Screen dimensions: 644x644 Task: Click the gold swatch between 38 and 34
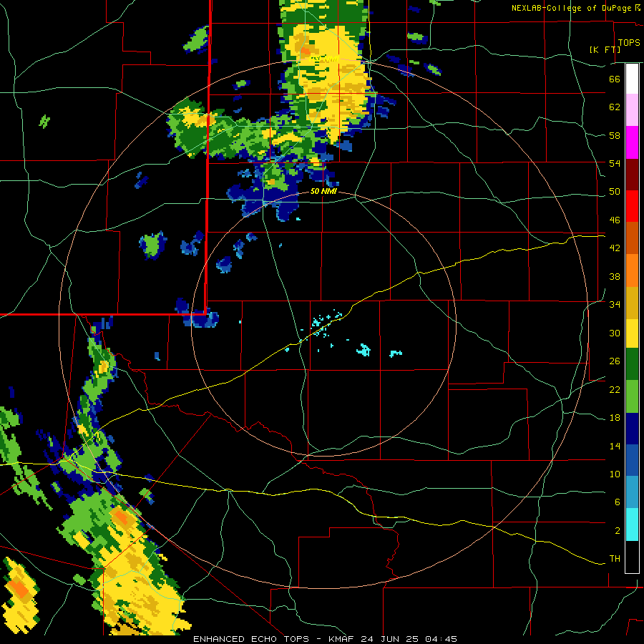pyautogui.click(x=632, y=303)
